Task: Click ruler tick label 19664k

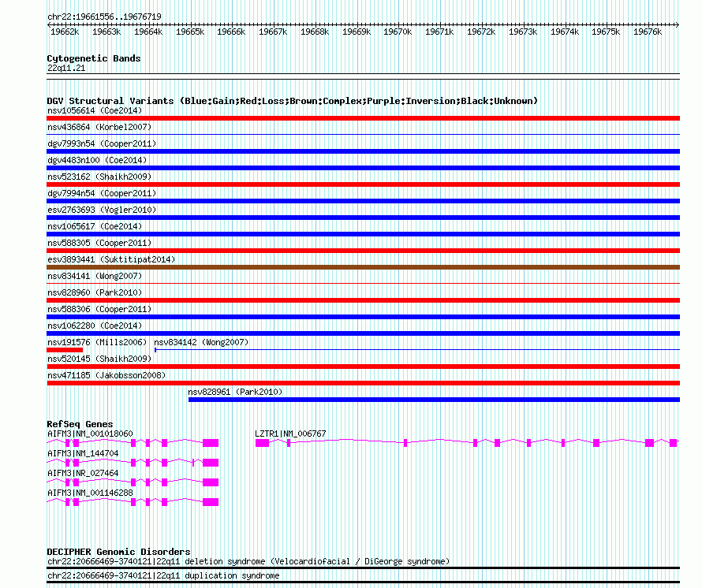Action: [148, 32]
